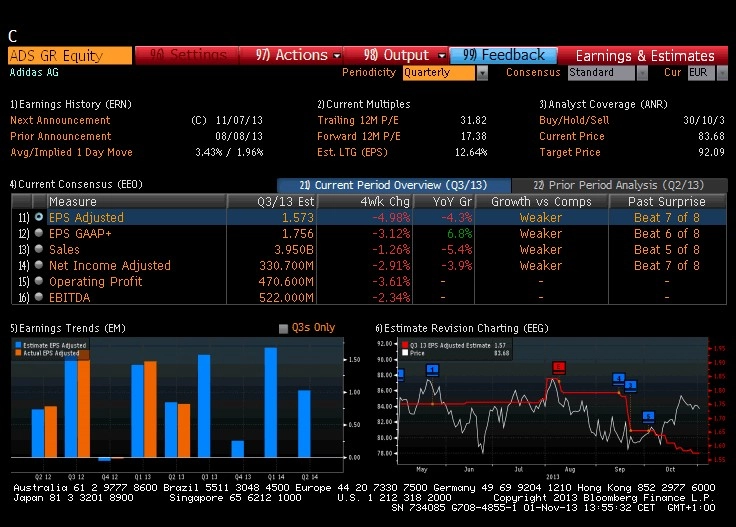
Task: Switch to Prior Period Analysis (Q2/13) tab
Action: [x=620, y=185]
